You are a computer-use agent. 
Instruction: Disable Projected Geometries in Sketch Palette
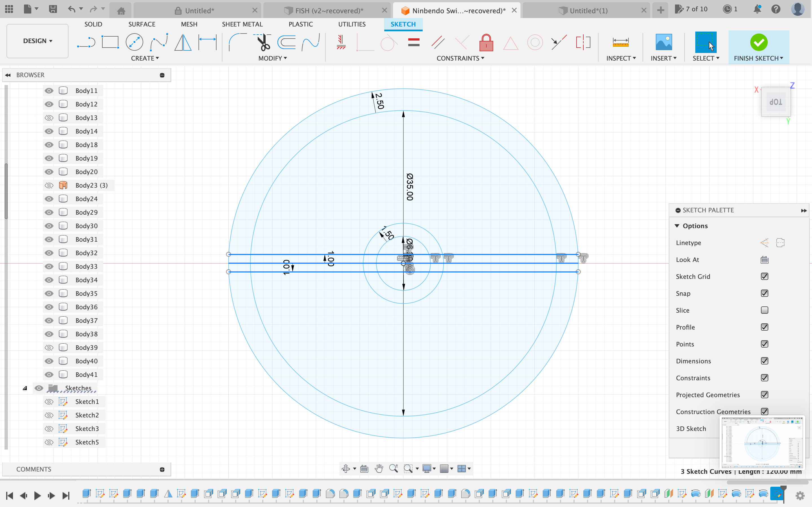pos(765,395)
